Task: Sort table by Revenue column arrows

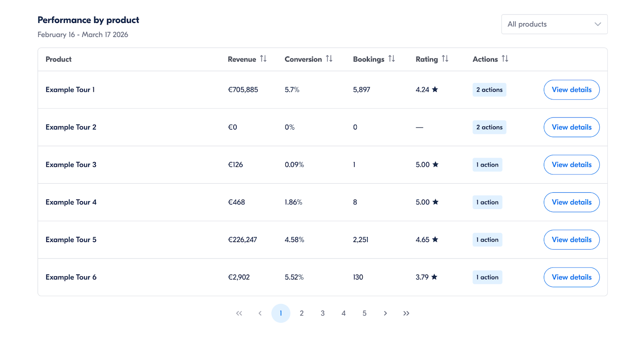Action: click(263, 59)
